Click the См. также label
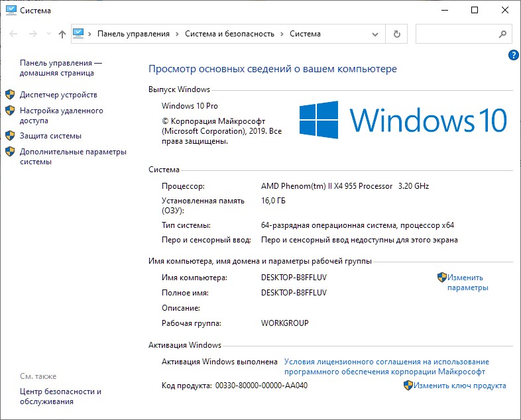The image size is (521, 420). pos(38,376)
